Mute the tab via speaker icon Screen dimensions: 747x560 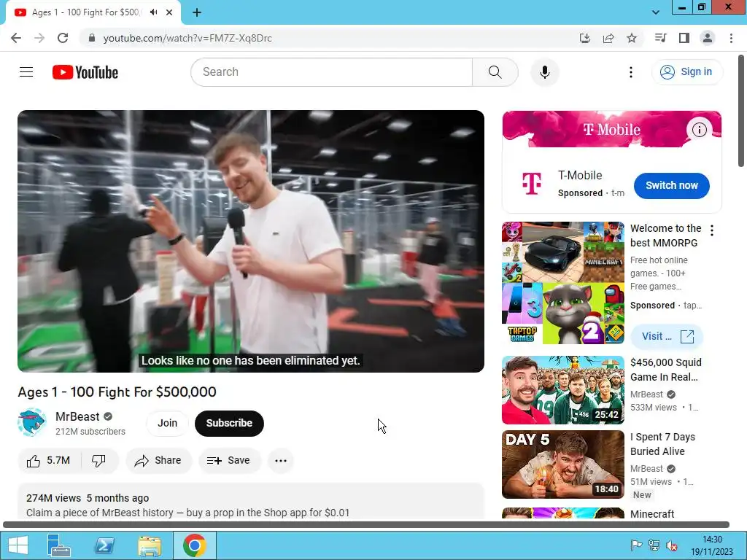coord(153,12)
